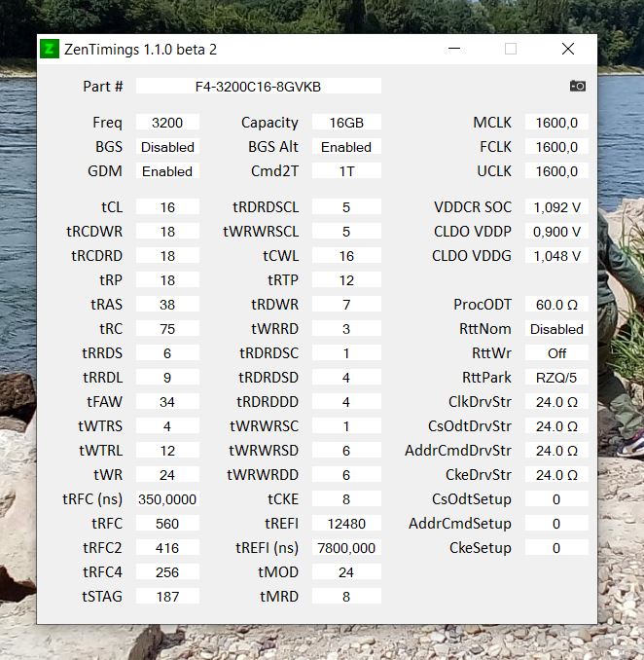
Task: Click the ProcODT value 60.0 Ω
Action: [x=556, y=305]
